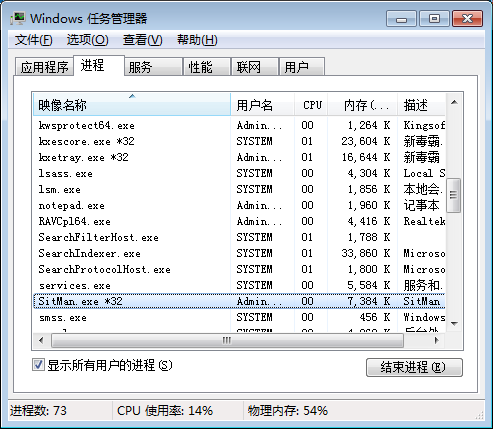
Task: Select the SearchProtocolHost.exe process
Action: tap(239, 269)
